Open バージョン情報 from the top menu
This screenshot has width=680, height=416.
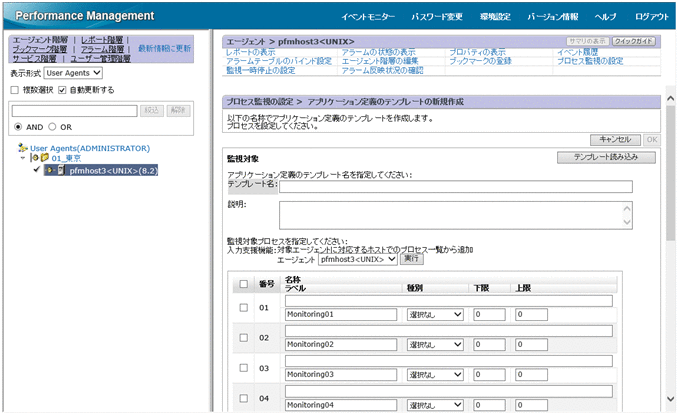(552, 16)
